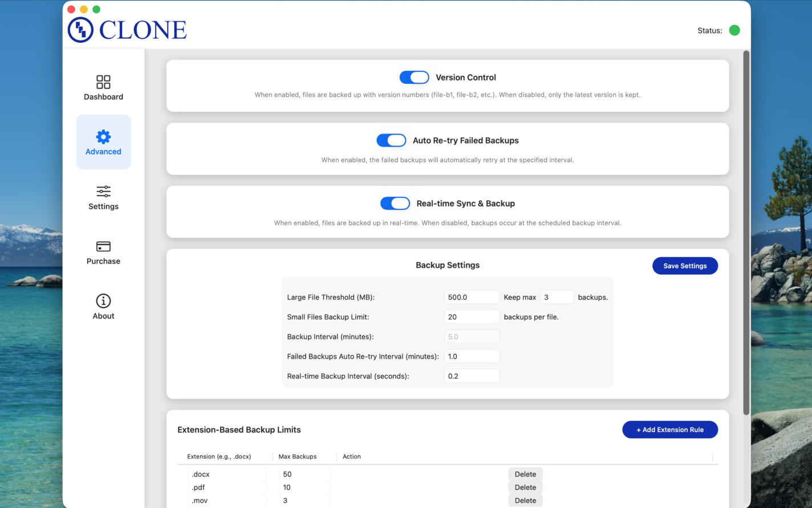Open the About info icon
The image size is (812, 508).
pyautogui.click(x=103, y=301)
